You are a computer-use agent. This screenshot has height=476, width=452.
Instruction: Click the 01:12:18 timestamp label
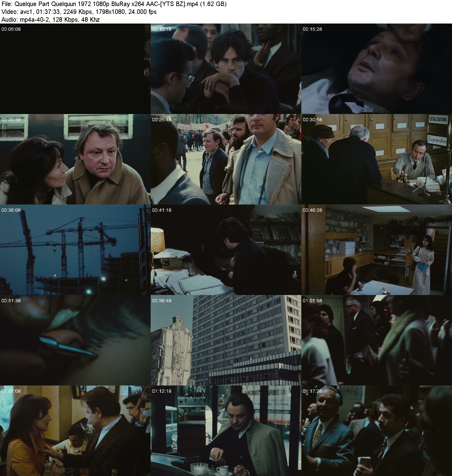[x=162, y=391]
